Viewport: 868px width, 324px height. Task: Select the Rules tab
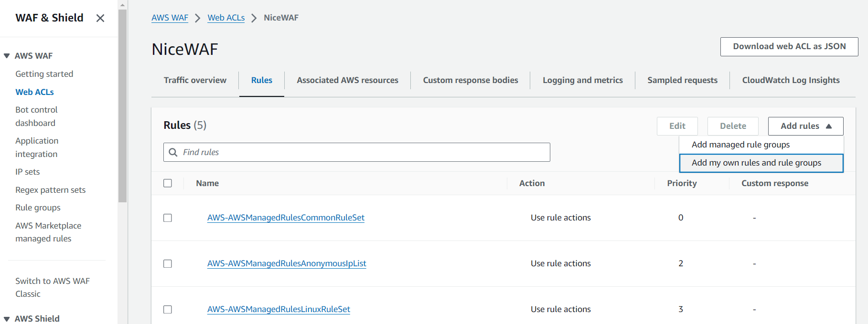(x=262, y=80)
